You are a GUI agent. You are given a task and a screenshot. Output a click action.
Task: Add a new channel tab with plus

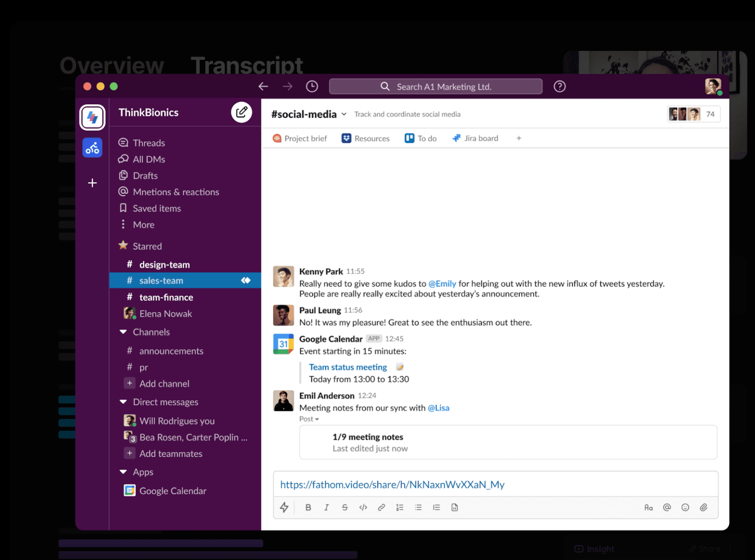519,138
